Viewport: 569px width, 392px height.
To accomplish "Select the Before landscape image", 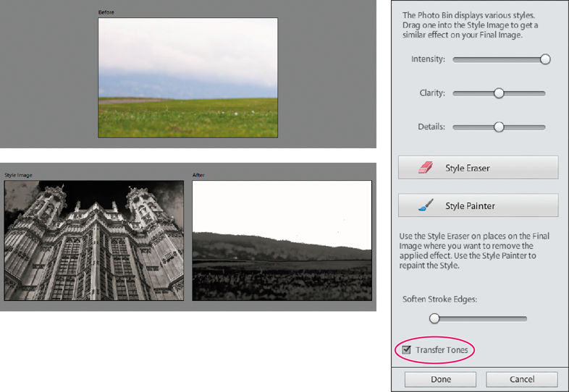I will (188, 77).
